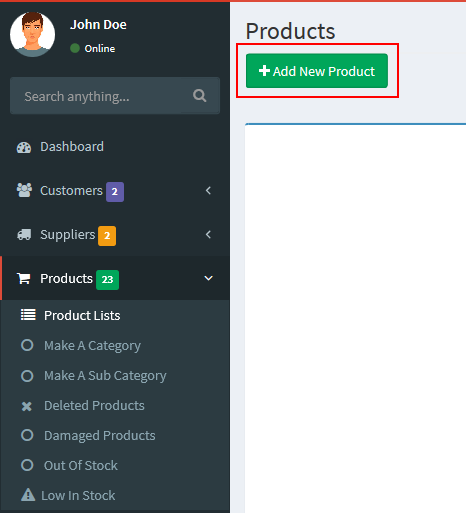
Task: Click the Product Lists list icon
Action: (28, 314)
